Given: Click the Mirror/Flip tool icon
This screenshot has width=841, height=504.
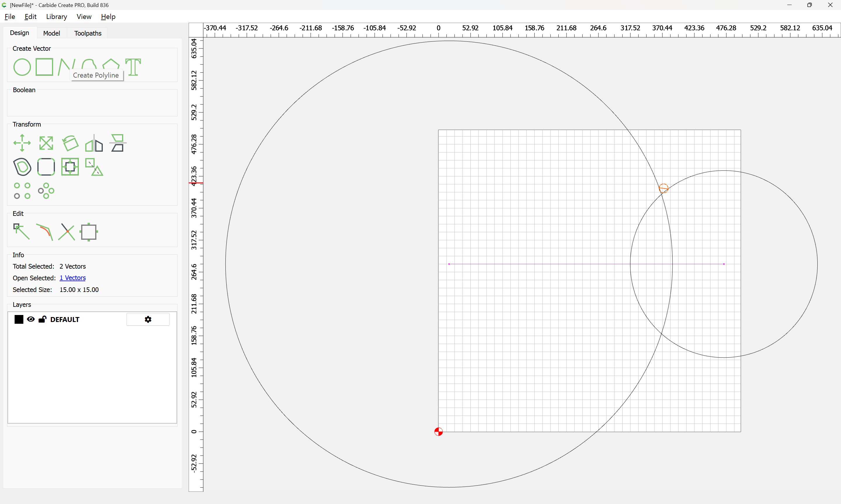Looking at the screenshot, I should point(94,143).
